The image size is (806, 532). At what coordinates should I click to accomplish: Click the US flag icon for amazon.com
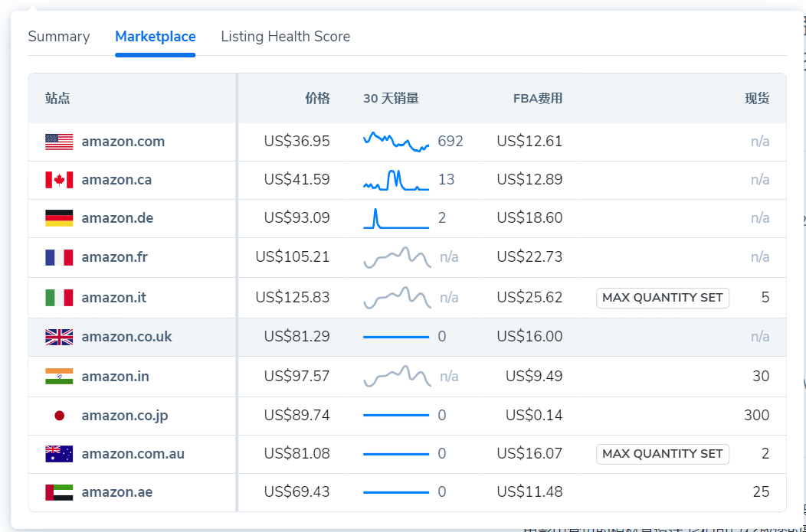(x=59, y=142)
